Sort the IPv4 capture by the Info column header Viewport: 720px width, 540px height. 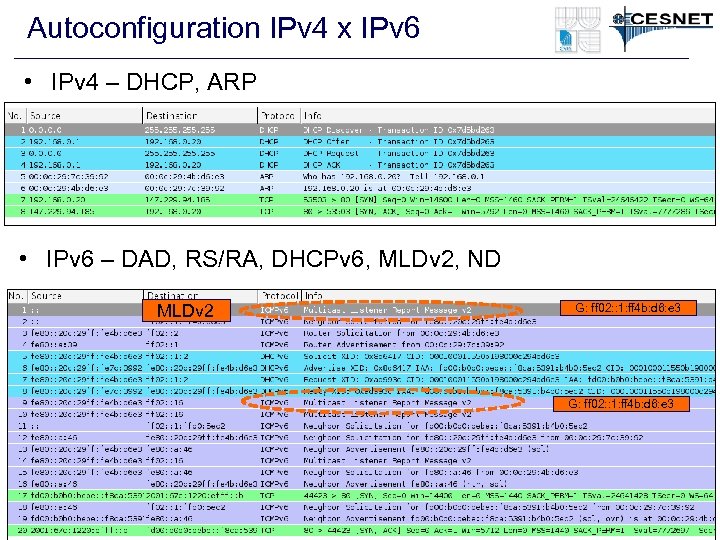[508, 116]
